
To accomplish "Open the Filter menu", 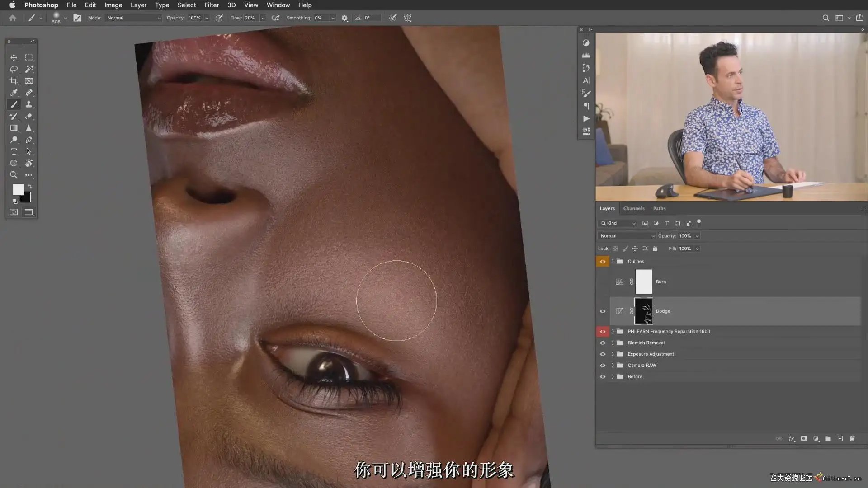I will pyautogui.click(x=211, y=5).
